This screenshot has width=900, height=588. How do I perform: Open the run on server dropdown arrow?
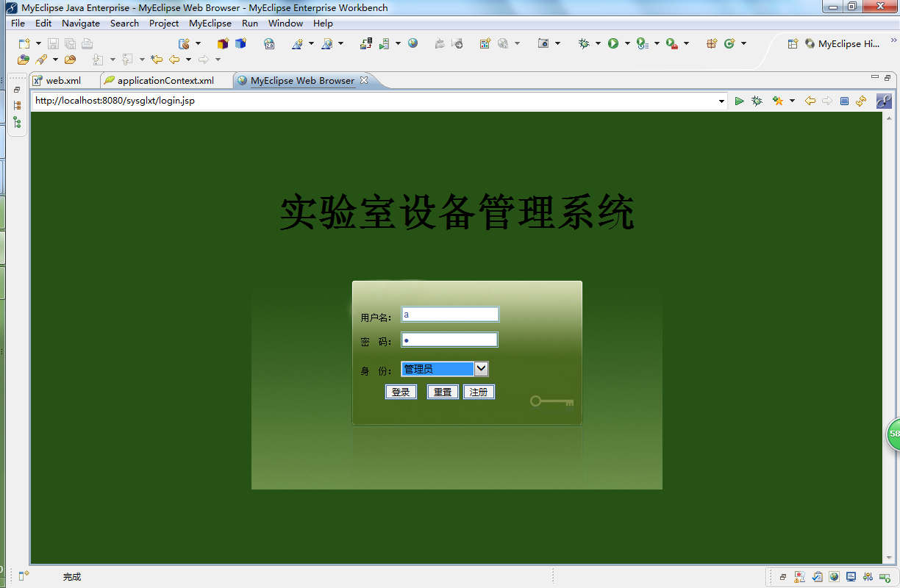(398, 44)
